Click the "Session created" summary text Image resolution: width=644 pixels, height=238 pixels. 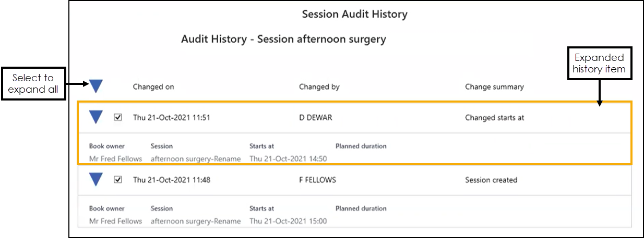pos(491,180)
